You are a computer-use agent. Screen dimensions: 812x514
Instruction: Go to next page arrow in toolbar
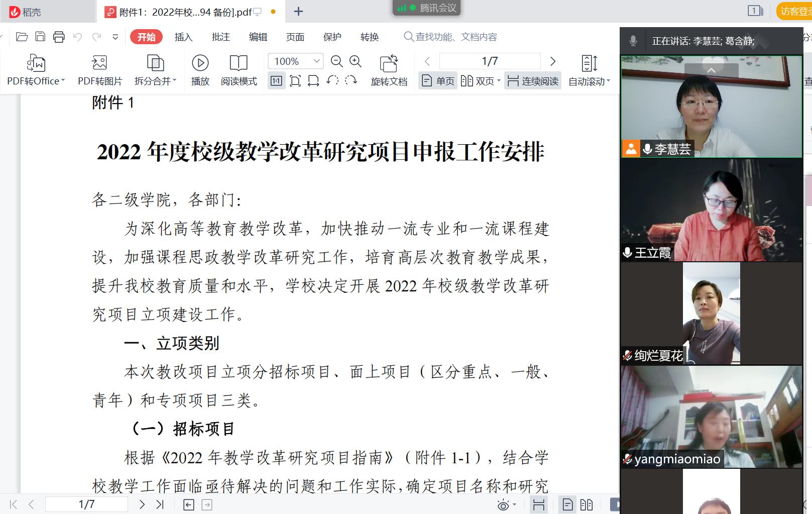pyautogui.click(x=553, y=61)
